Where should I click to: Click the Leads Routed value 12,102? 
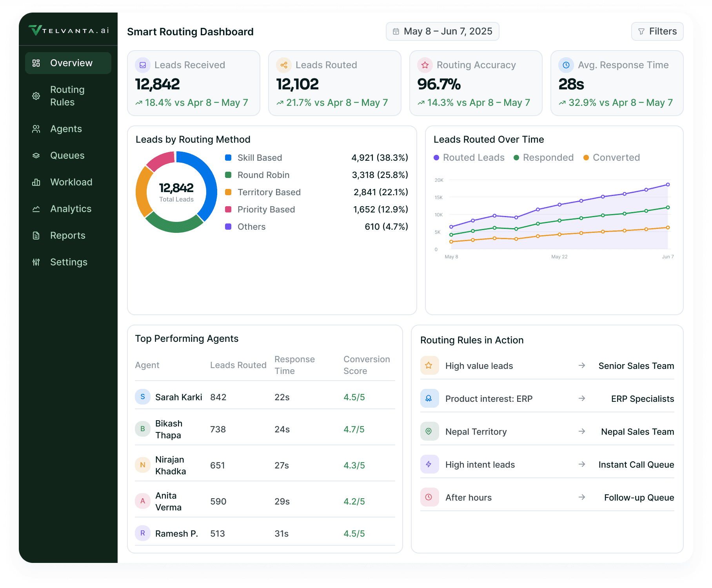[298, 84]
